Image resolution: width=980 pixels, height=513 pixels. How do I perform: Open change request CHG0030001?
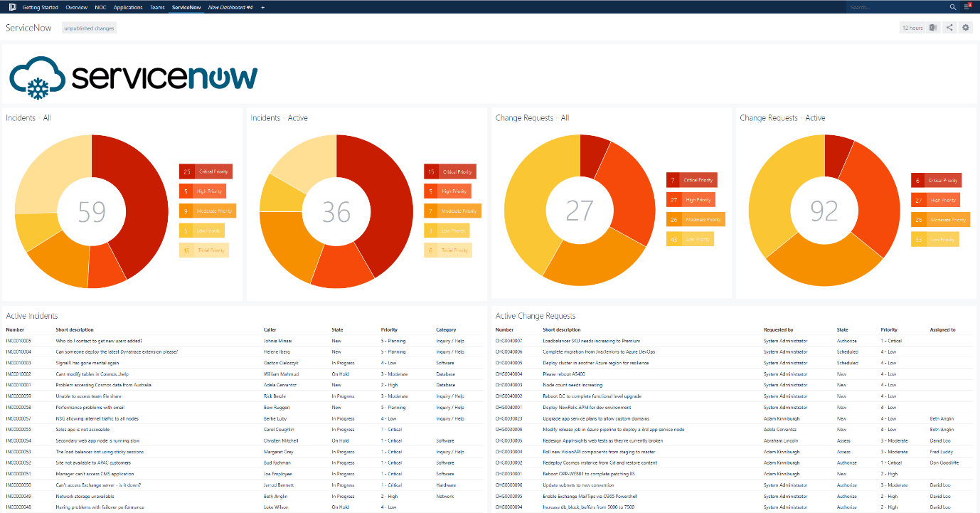coord(509,474)
